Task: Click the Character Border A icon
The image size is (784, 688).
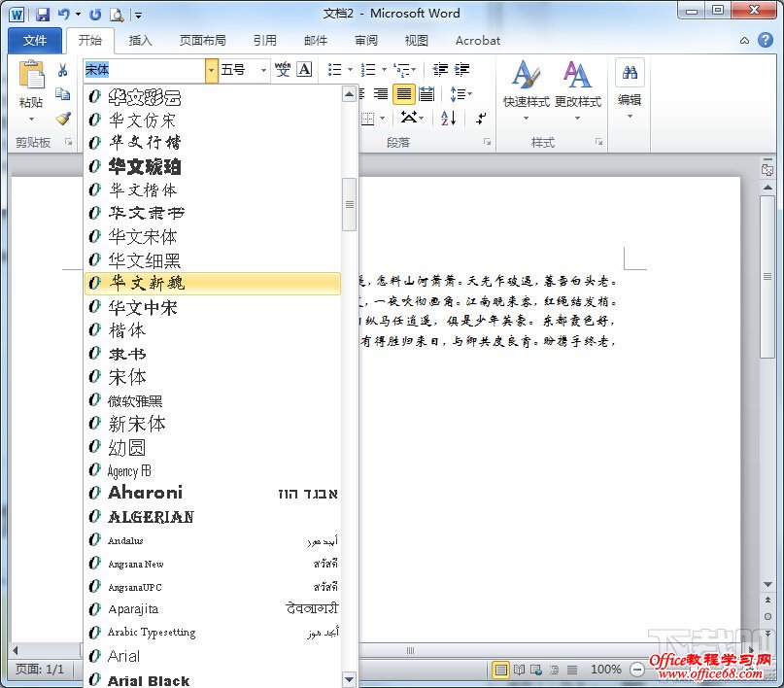Action: [304, 70]
